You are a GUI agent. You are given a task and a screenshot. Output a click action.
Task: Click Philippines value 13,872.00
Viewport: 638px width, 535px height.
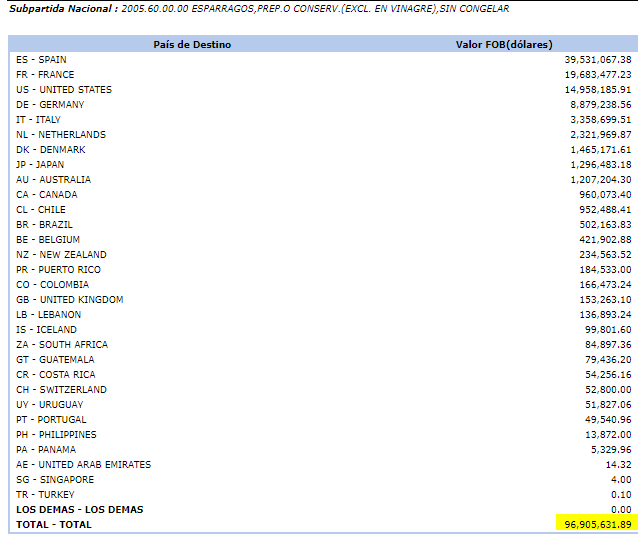pyautogui.click(x=608, y=435)
